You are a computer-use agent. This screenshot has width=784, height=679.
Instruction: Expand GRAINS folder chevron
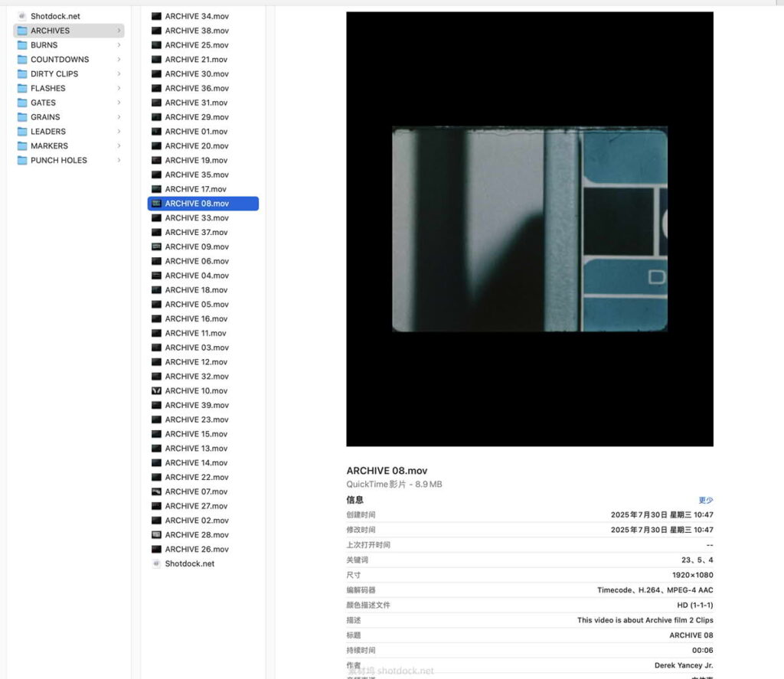[x=119, y=117]
